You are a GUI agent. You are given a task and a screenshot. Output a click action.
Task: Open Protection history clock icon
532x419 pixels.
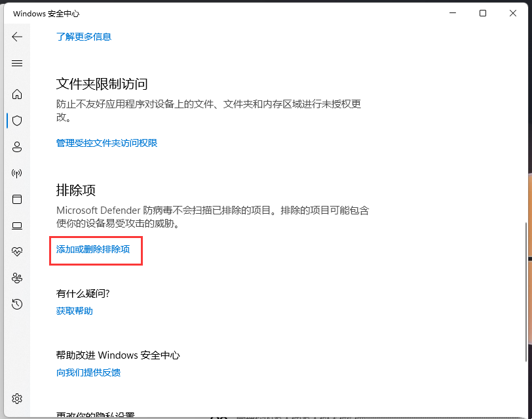click(17, 304)
